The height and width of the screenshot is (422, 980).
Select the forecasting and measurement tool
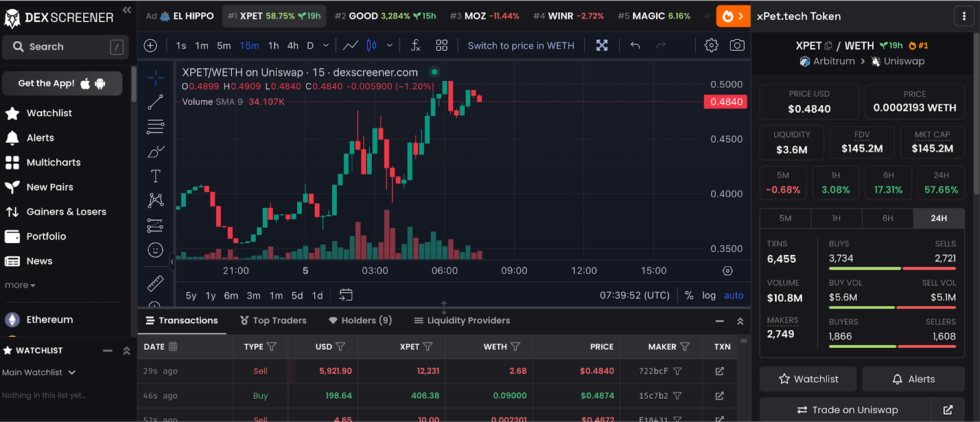pyautogui.click(x=156, y=225)
